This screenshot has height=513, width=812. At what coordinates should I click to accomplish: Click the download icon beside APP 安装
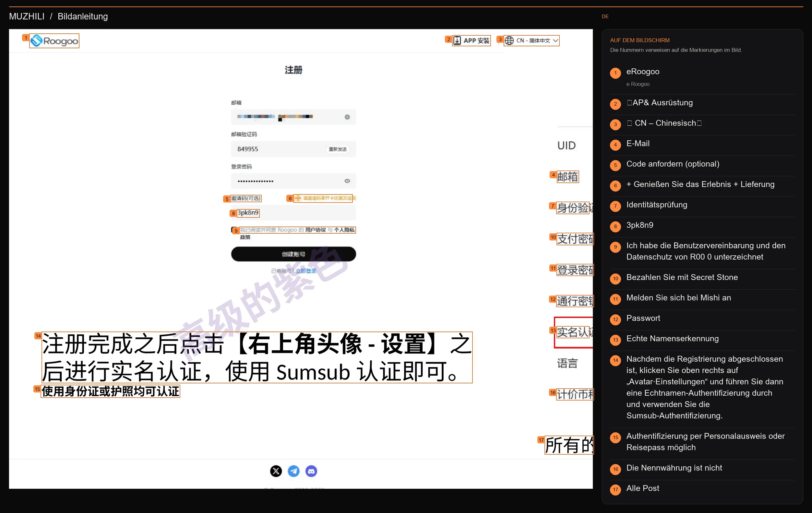(x=457, y=41)
